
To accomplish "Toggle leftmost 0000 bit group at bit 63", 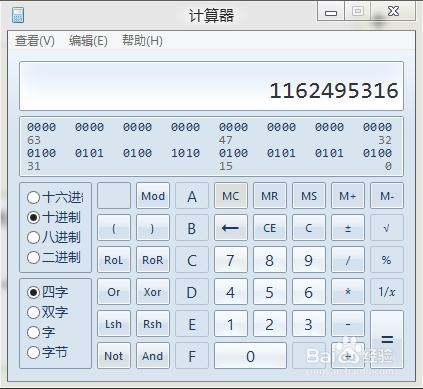I will click(41, 127).
